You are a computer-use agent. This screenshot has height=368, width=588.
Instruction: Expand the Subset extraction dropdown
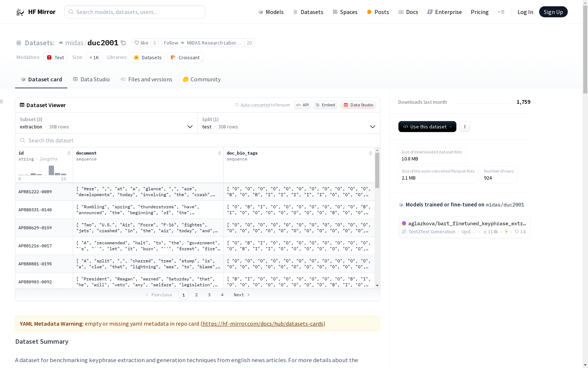pos(107,123)
